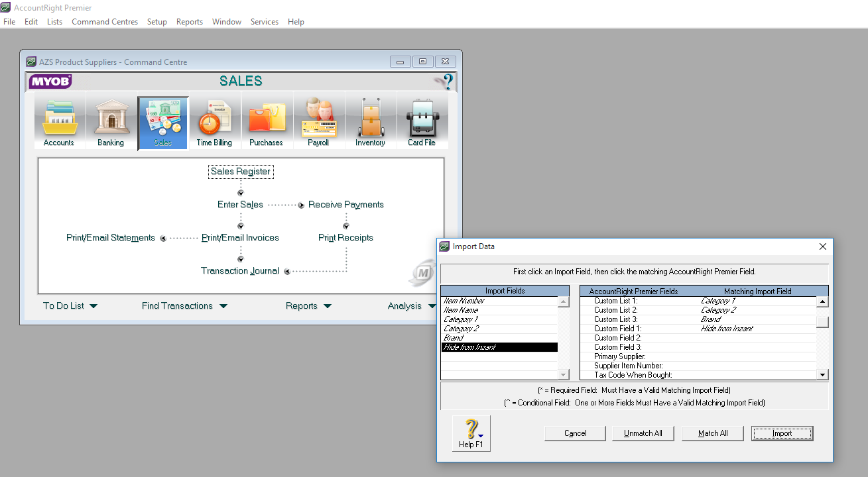The image size is (868, 477).
Task: Expand the To Do List dropdown
Action: coord(70,306)
